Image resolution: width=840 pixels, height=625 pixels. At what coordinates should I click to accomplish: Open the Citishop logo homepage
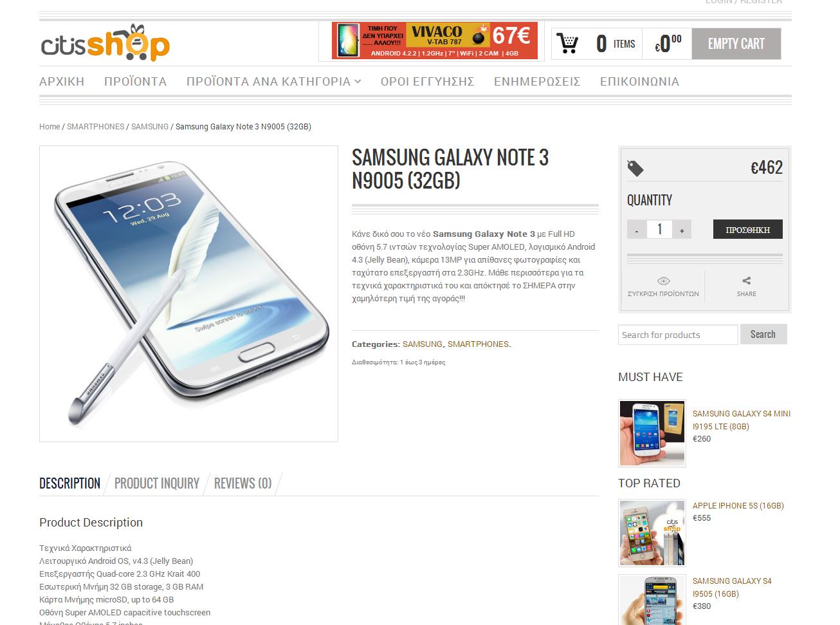(x=105, y=43)
